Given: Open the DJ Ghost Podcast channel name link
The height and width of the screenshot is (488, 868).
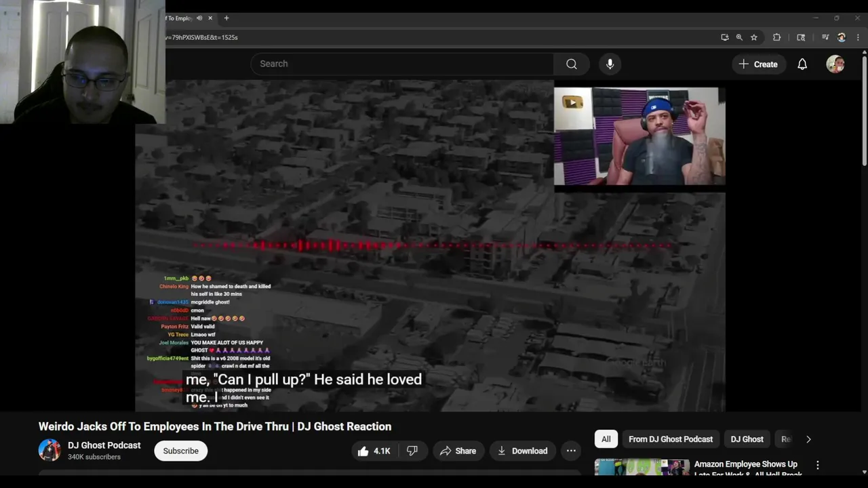Looking at the screenshot, I should (104, 445).
